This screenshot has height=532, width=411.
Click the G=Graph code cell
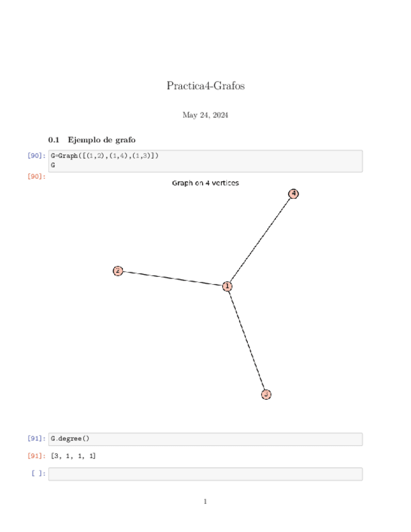(205, 161)
